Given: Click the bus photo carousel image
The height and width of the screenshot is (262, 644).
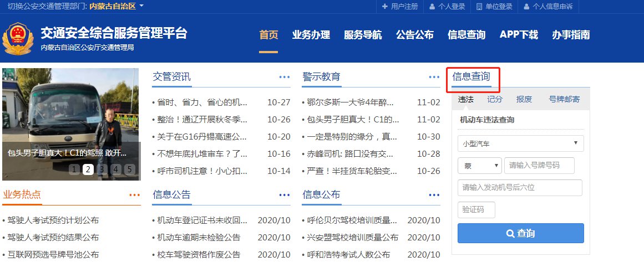Looking at the screenshot, I should tap(70, 124).
